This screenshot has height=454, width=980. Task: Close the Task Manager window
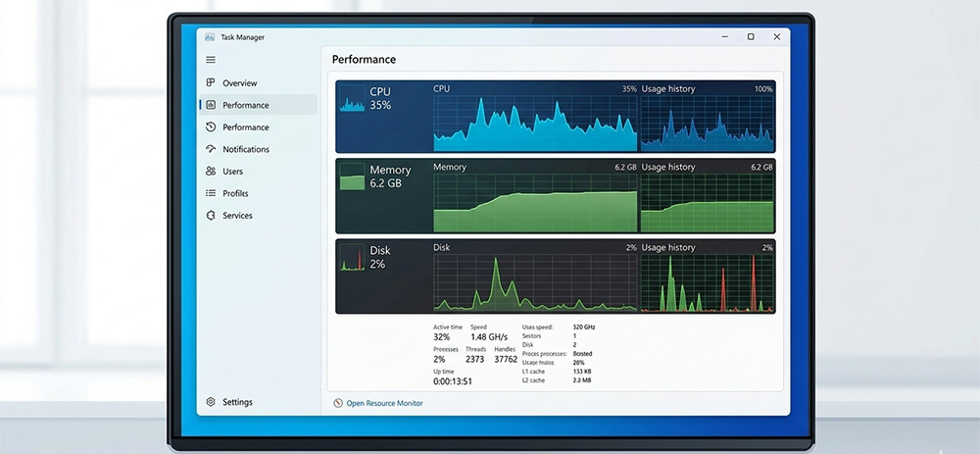click(777, 37)
